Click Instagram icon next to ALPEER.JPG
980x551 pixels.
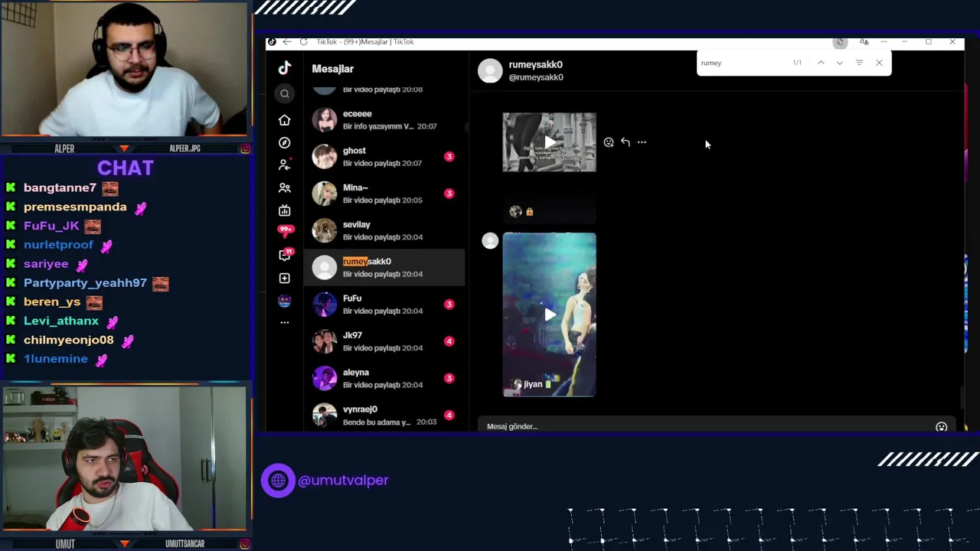245,148
